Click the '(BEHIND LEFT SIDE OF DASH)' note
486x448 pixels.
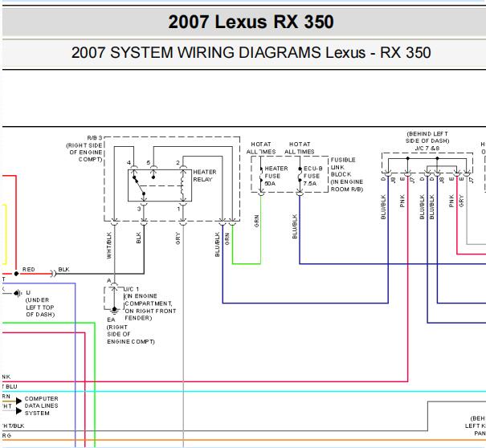point(427,137)
